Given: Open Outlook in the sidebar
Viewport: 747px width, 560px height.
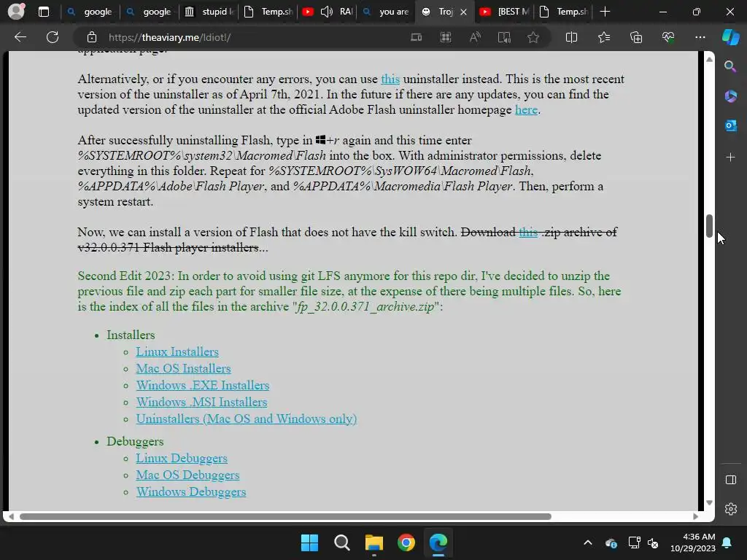Looking at the screenshot, I should pyautogui.click(x=730, y=125).
